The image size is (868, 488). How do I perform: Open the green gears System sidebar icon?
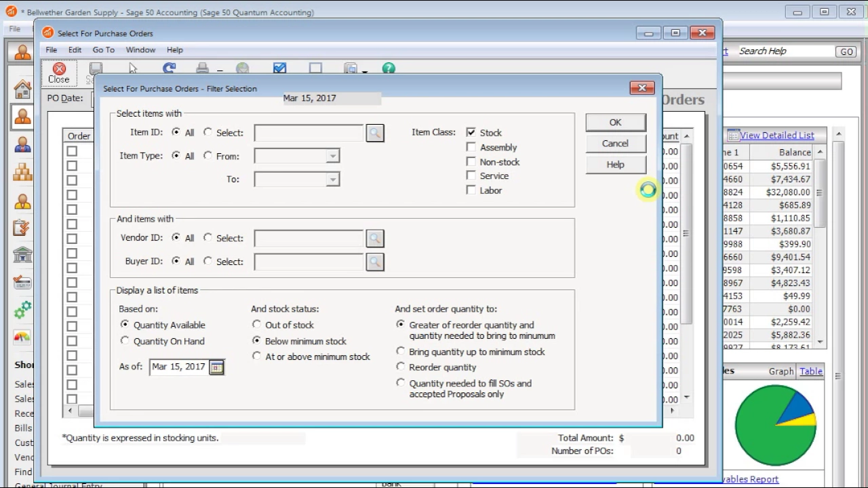tap(22, 310)
